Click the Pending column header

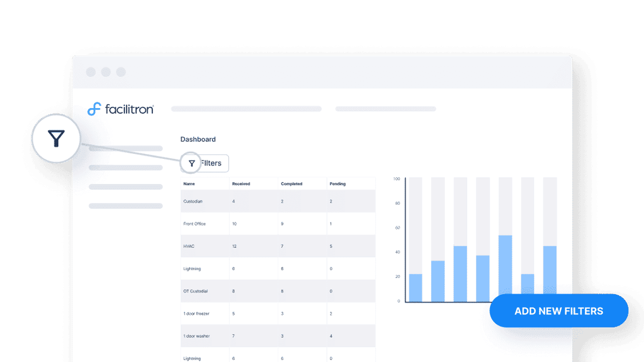tap(338, 184)
